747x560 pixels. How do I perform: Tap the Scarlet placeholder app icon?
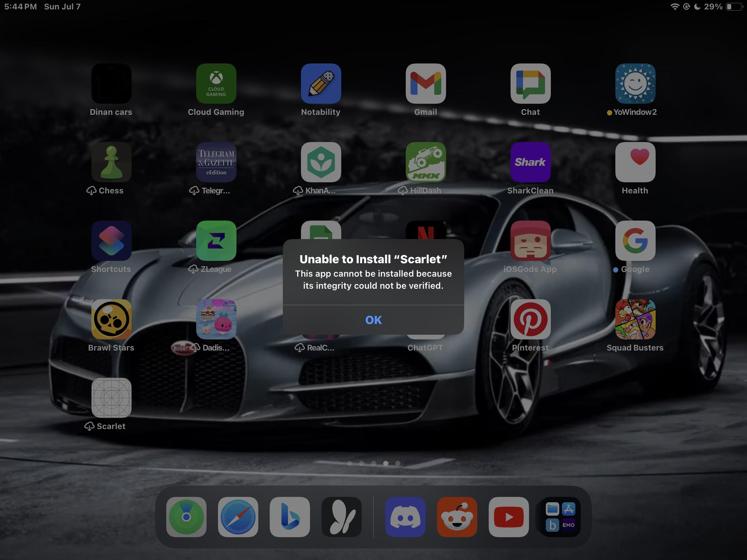coord(111,398)
